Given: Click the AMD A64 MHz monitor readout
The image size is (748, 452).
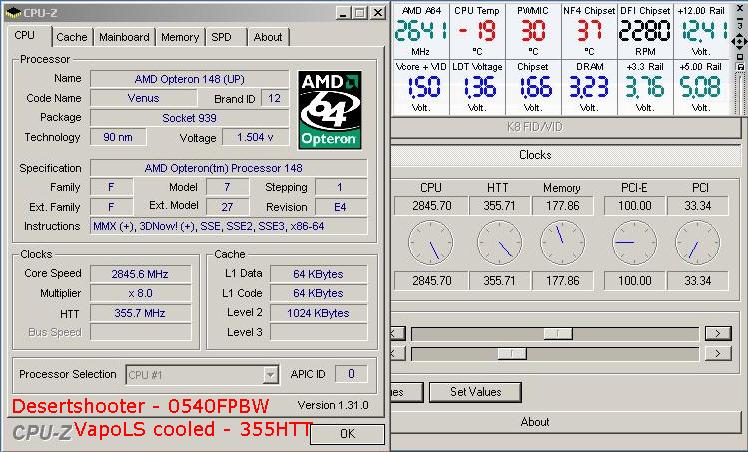Looking at the screenshot, I should (x=421, y=31).
